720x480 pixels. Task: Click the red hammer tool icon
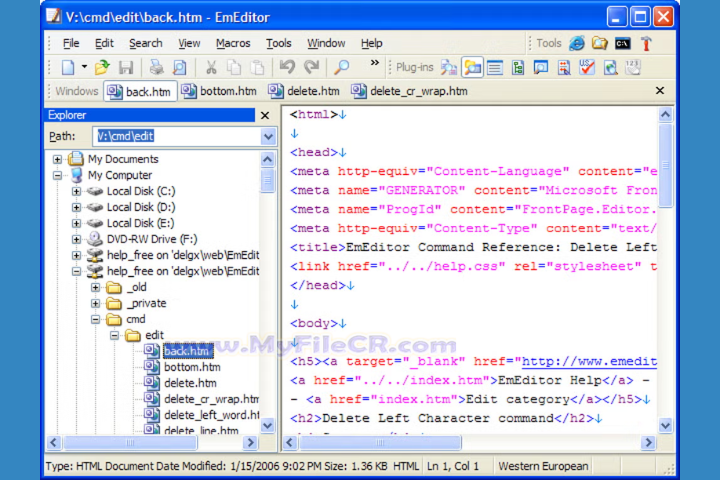point(647,44)
